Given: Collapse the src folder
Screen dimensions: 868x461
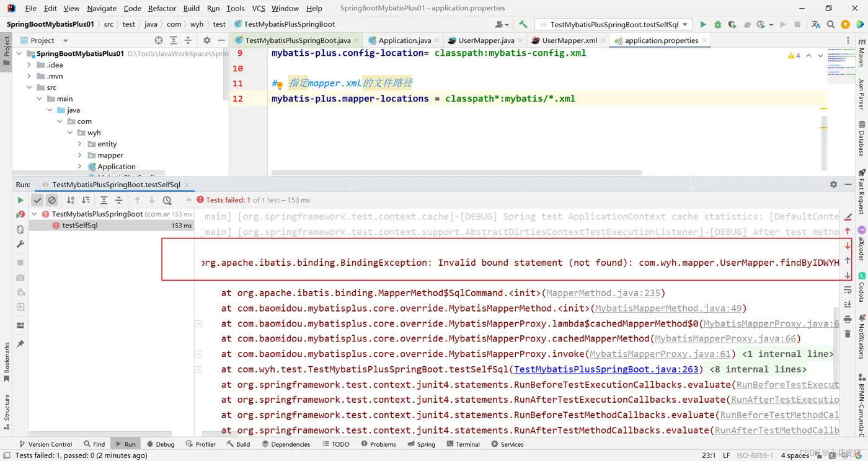Looking at the screenshot, I should (29, 87).
